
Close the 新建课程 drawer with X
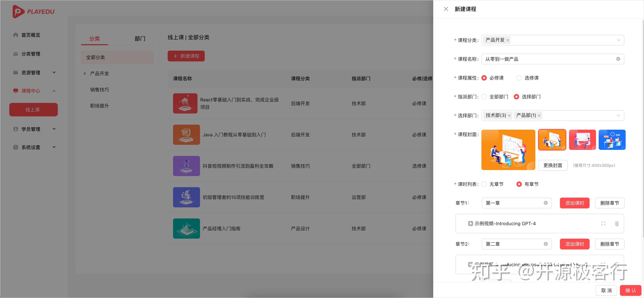click(446, 9)
